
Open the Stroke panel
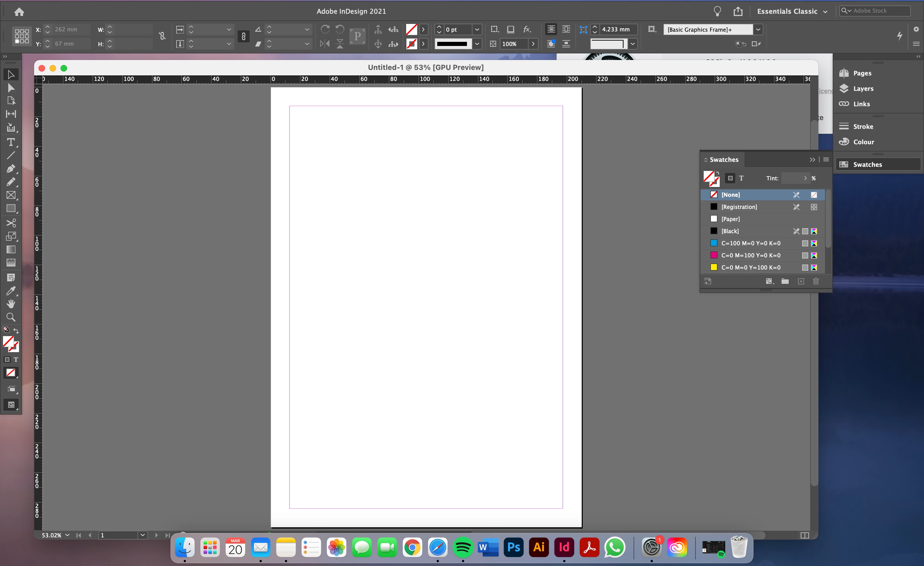pyautogui.click(x=862, y=126)
